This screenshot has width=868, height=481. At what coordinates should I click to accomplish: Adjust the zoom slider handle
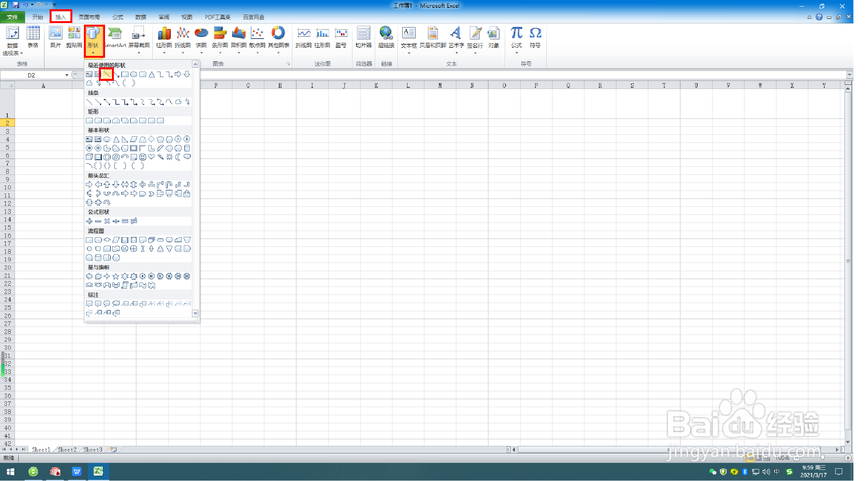tap(822, 458)
